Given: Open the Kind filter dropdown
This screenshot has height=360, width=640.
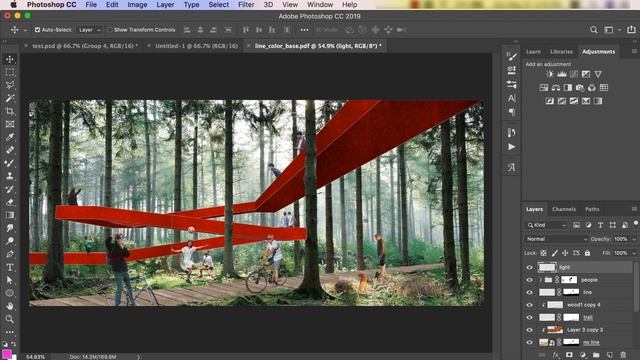Looking at the screenshot, I should [x=547, y=225].
